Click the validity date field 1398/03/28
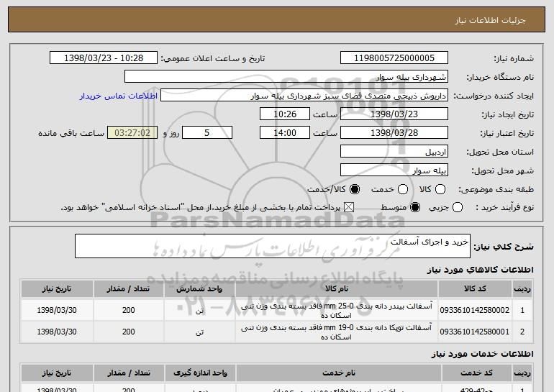This screenshot has width=554, height=392. pyautogui.click(x=394, y=133)
